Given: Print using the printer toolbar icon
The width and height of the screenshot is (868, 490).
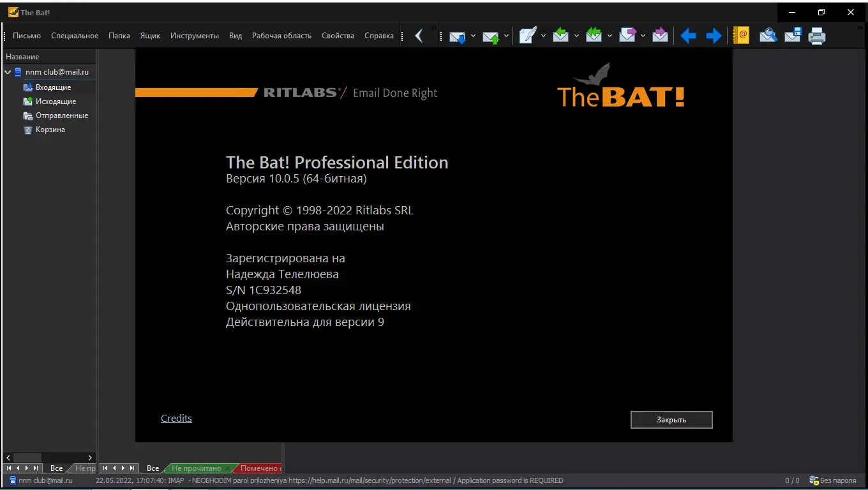Looking at the screenshot, I should (818, 36).
